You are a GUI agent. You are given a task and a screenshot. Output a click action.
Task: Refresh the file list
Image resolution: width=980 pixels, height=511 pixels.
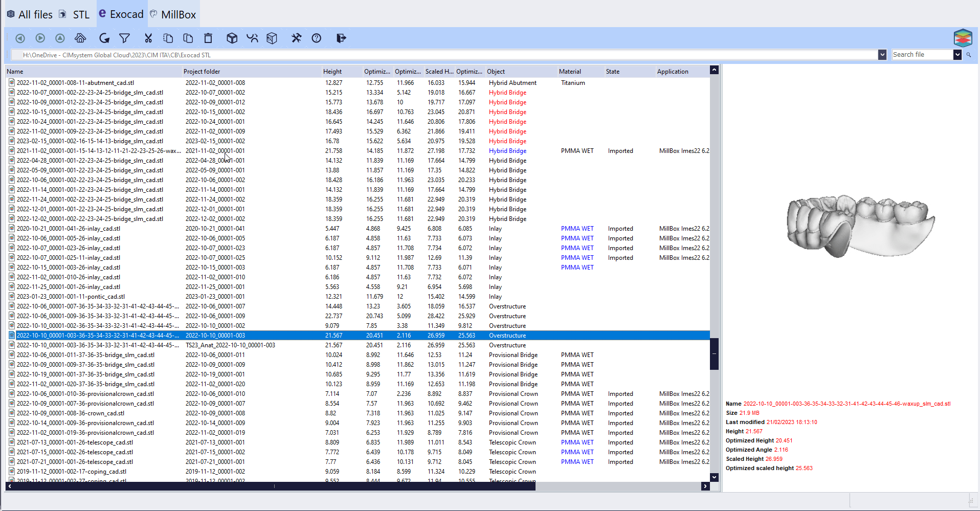(104, 38)
